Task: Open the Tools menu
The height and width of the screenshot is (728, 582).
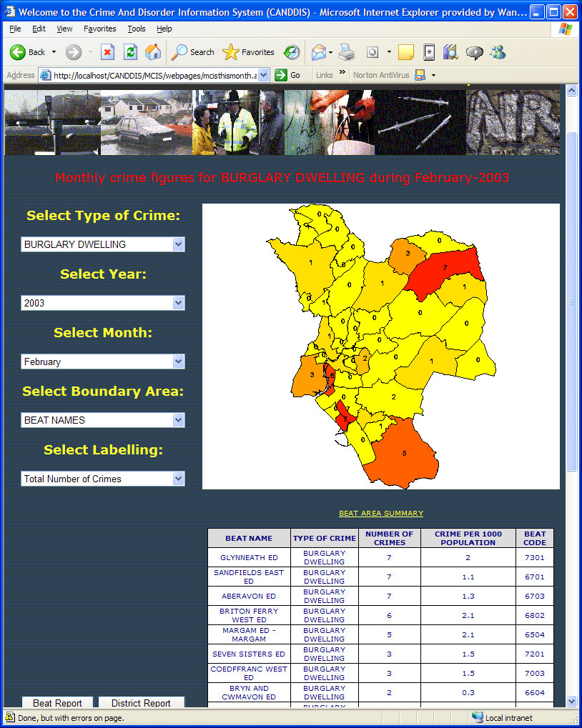Action: point(136,29)
